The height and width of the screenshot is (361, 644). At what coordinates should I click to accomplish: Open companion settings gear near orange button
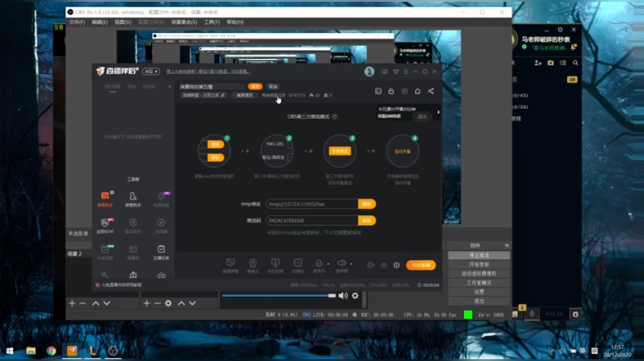pyautogui.click(x=396, y=265)
